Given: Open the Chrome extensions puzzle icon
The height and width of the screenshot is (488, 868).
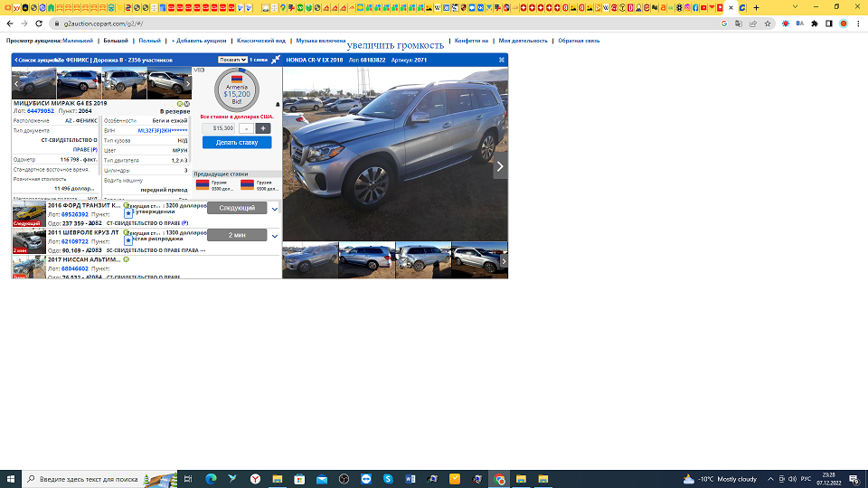Looking at the screenshot, I should point(815,23).
